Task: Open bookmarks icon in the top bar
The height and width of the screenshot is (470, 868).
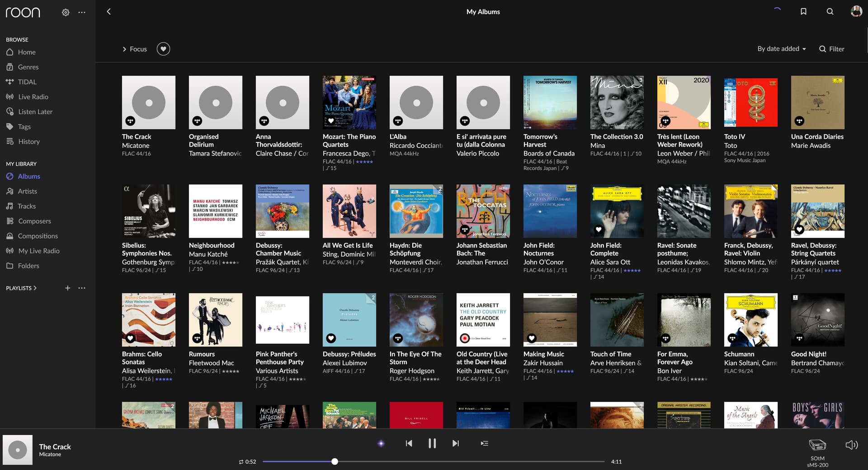Action: pos(803,11)
